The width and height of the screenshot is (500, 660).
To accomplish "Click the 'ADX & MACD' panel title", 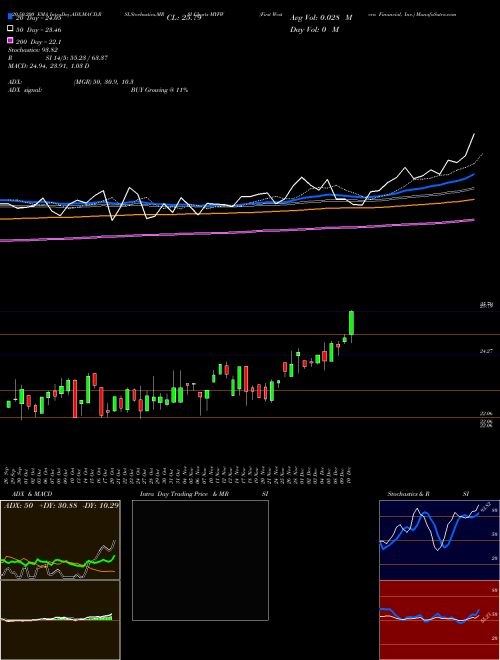I will 32,494.
